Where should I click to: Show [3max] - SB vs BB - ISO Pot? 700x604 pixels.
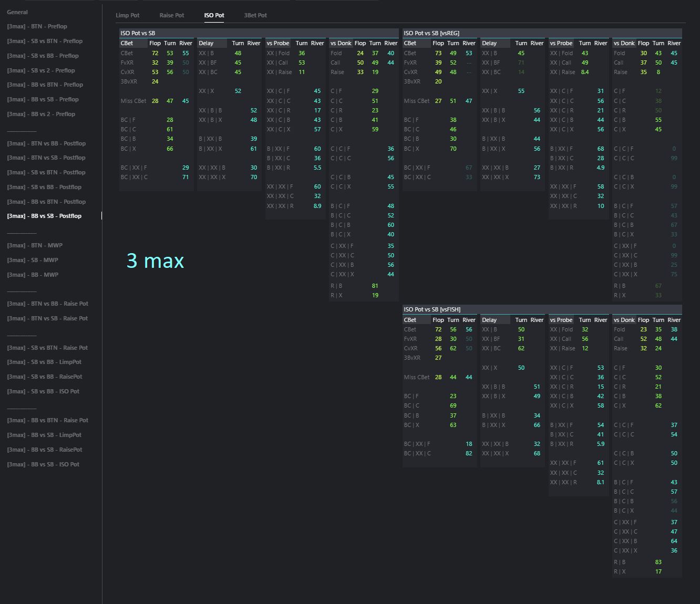tap(43, 391)
